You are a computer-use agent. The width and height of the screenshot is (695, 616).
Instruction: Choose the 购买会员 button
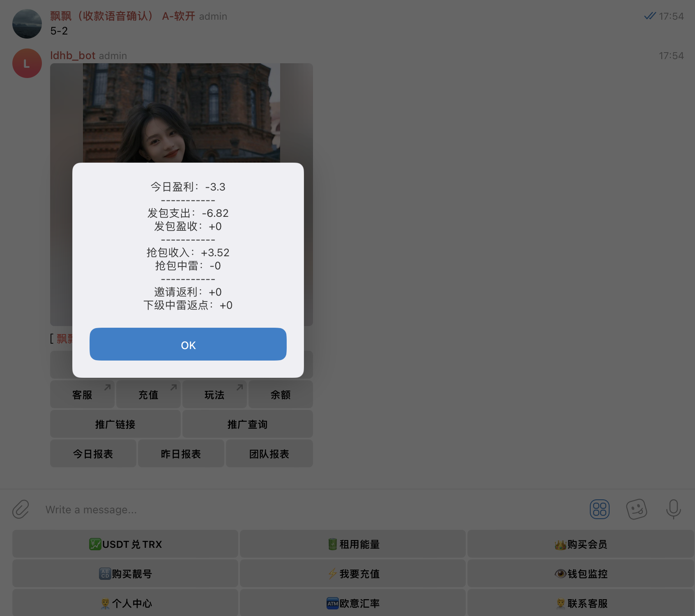point(580,544)
